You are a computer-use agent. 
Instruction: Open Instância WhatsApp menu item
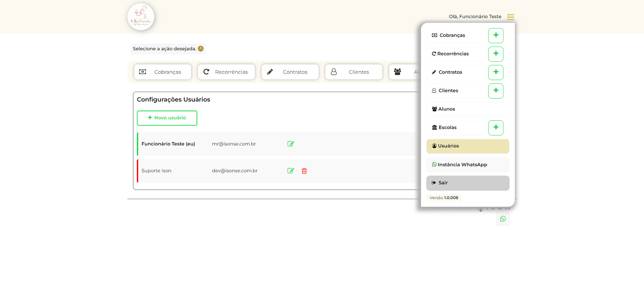tap(468, 165)
